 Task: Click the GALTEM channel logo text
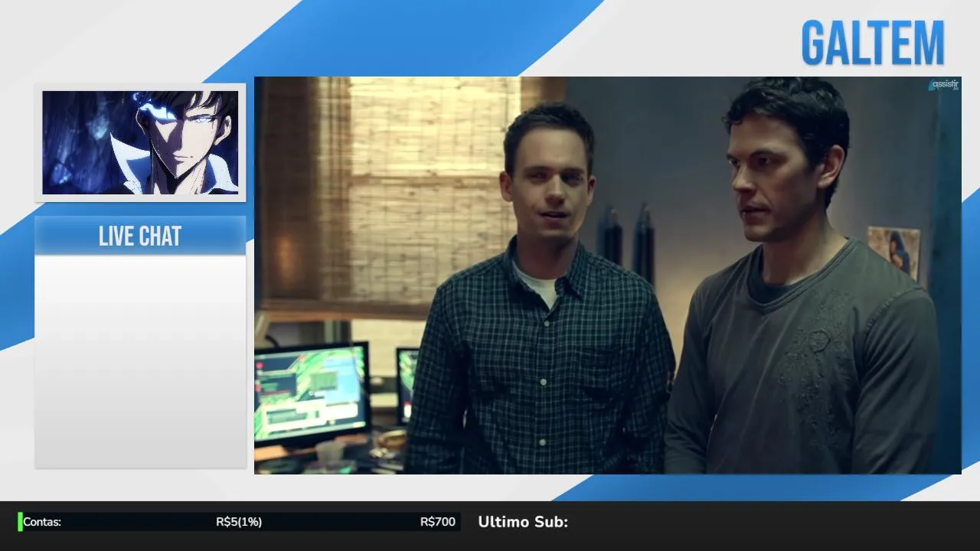point(873,43)
